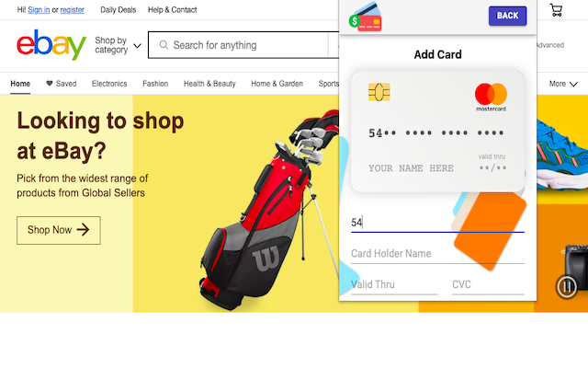
Task: Open the Electronics category tab
Action: coord(109,84)
